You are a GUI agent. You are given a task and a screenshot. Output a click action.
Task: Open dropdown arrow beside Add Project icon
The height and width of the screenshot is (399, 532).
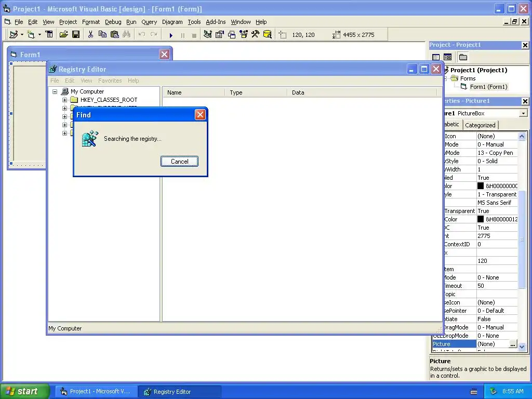[x=22, y=35]
